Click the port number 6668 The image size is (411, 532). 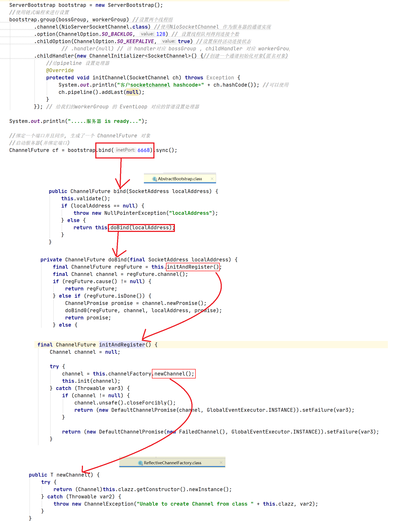click(144, 150)
